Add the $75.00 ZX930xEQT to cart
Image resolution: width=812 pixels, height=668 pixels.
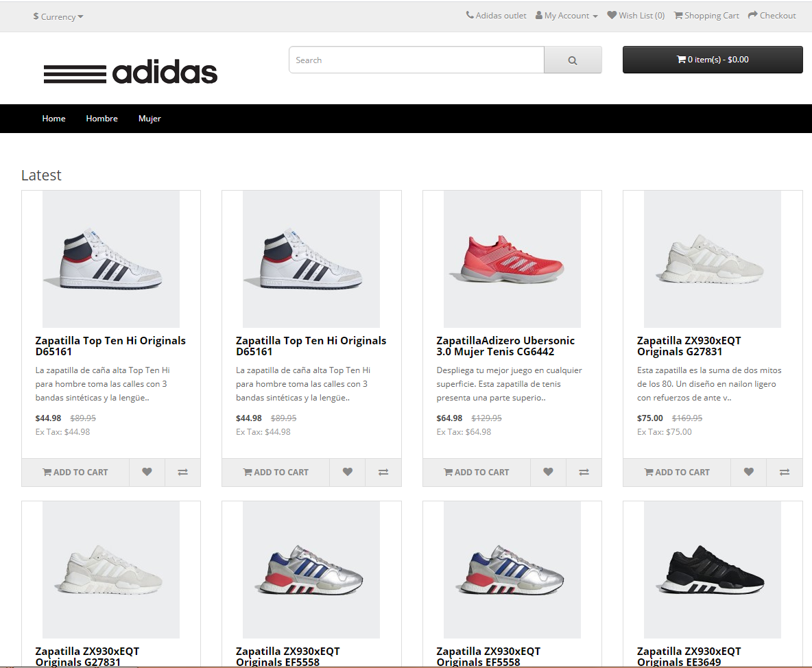[677, 473]
